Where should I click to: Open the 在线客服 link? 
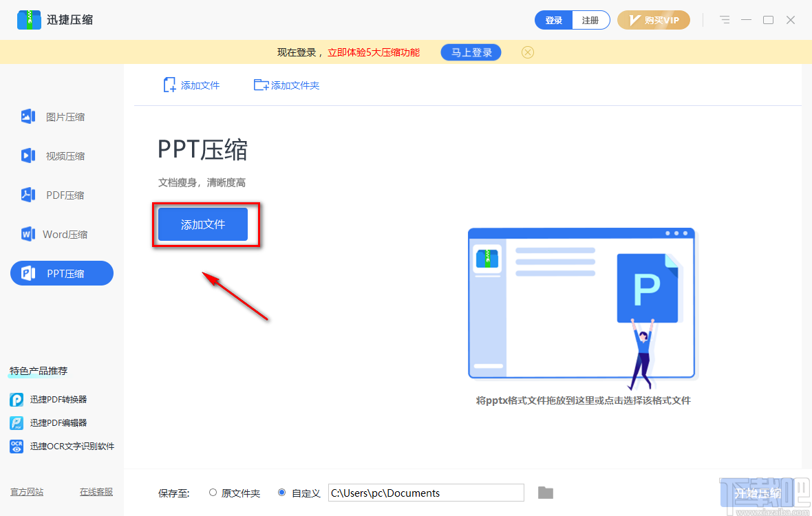click(x=96, y=492)
